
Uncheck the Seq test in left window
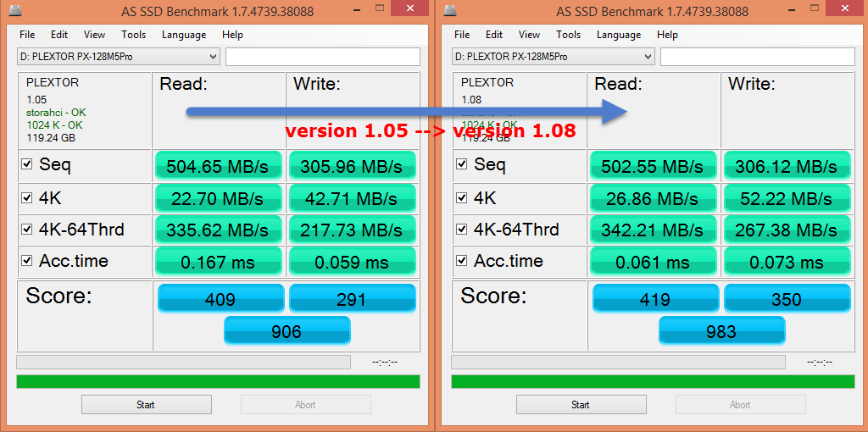27,164
